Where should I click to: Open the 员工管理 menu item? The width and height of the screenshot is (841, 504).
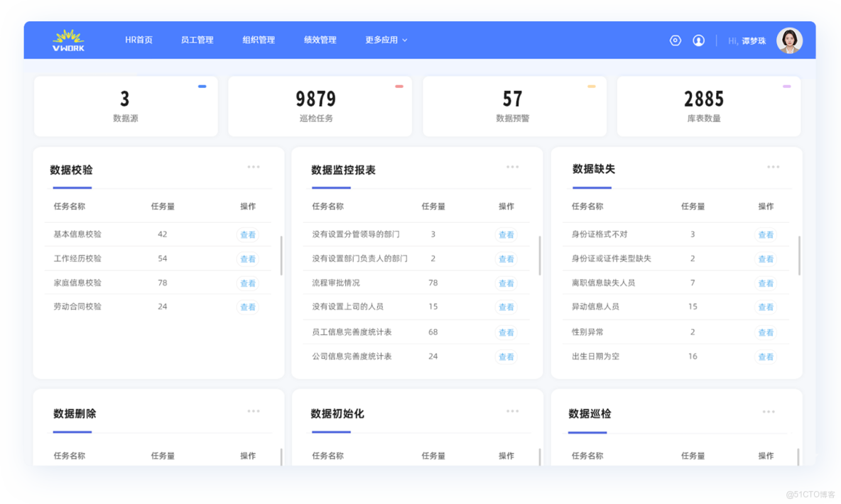click(x=197, y=40)
